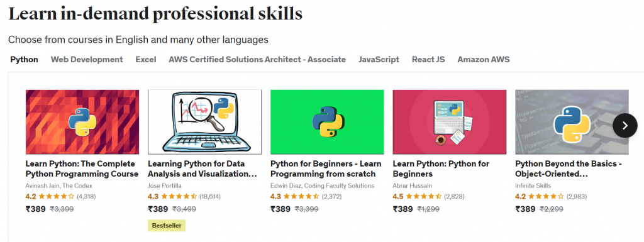Switch to the JavaScript tab
Viewport: 644px width, 242px height.
[x=379, y=60]
